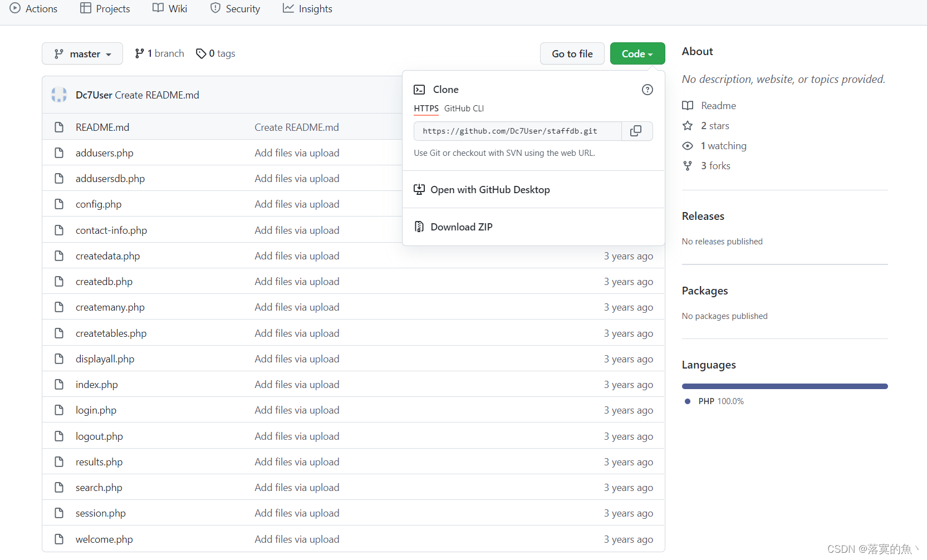Choose Download ZIP

(533, 227)
